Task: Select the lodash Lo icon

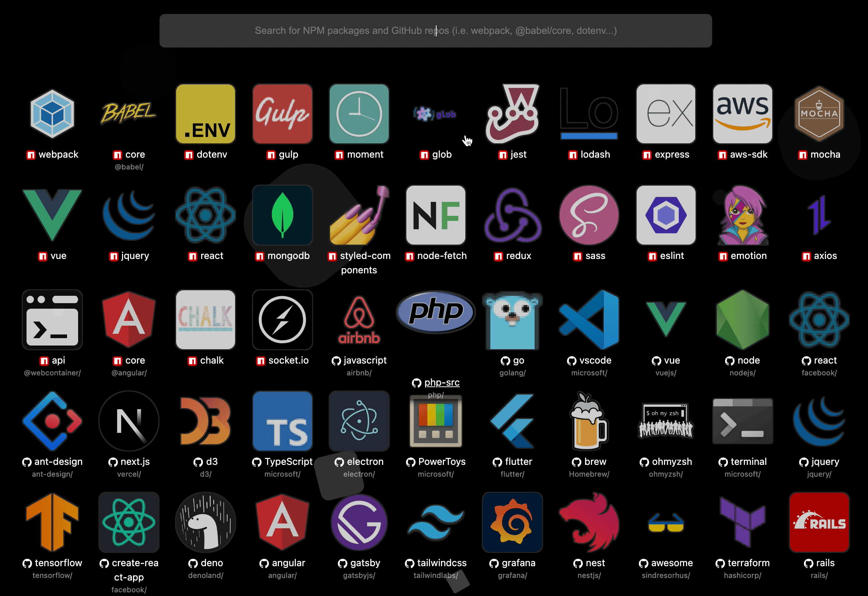Action: (x=589, y=114)
